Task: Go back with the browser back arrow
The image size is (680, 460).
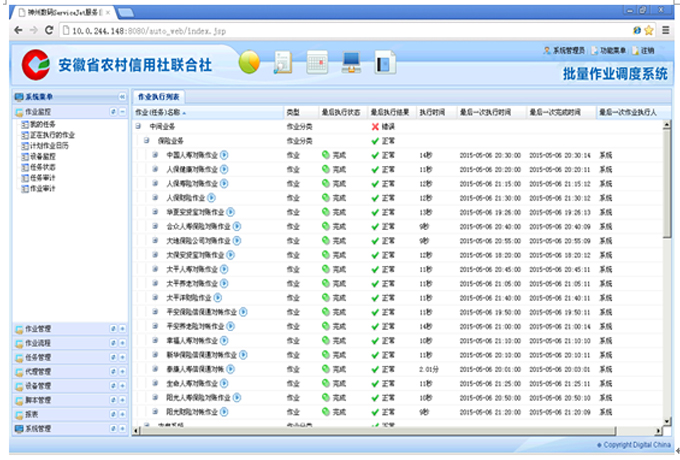Action: (18, 30)
